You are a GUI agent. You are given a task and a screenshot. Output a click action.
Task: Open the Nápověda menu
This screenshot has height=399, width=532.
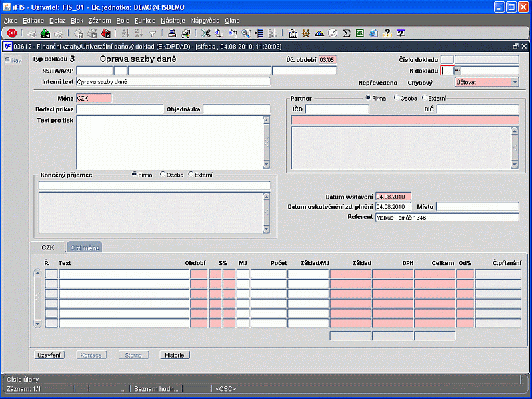[x=205, y=21]
